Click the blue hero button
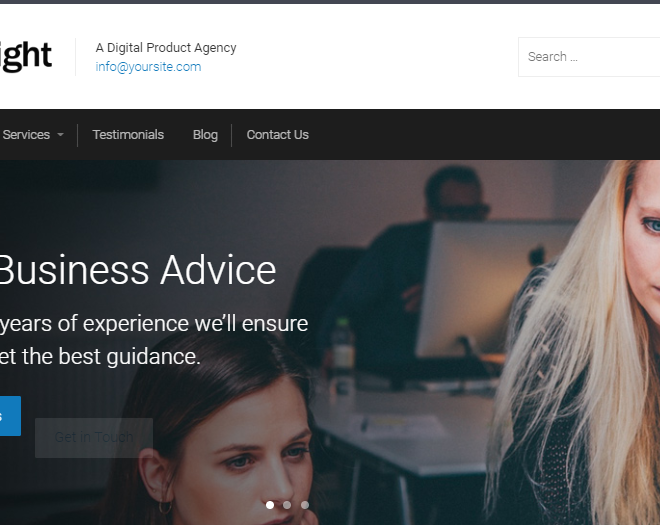This screenshot has height=525, width=660. (x=10, y=416)
